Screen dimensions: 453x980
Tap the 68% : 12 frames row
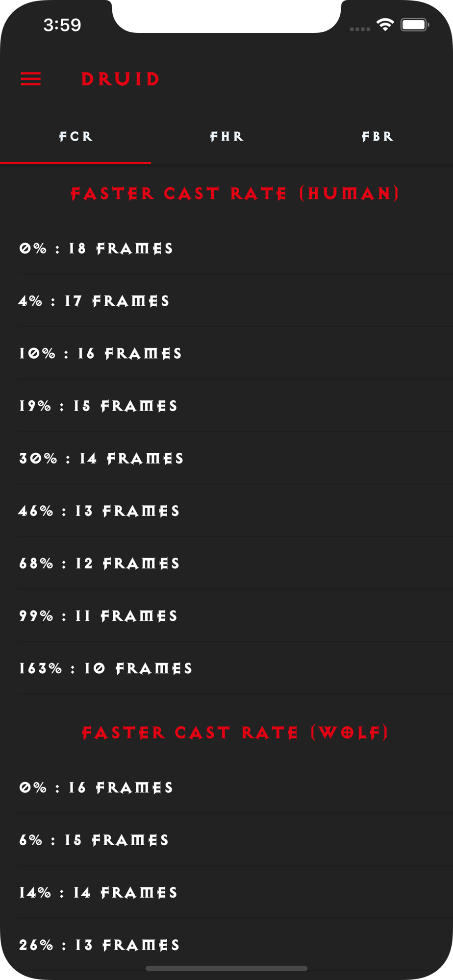coord(235,563)
